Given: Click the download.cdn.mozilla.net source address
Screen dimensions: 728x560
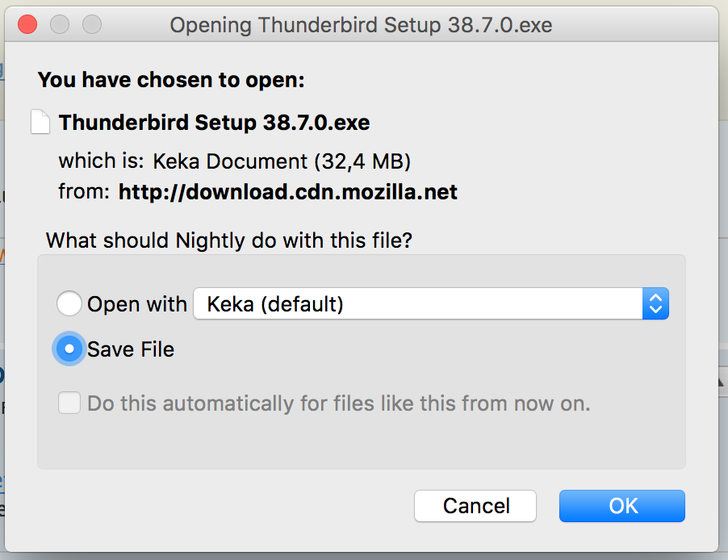Looking at the screenshot, I should click(x=287, y=192).
